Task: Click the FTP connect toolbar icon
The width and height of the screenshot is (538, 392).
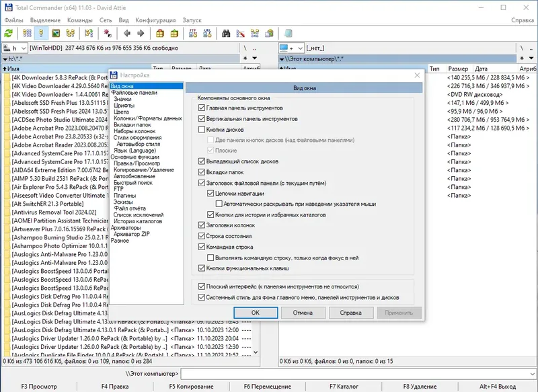Action: point(194,33)
